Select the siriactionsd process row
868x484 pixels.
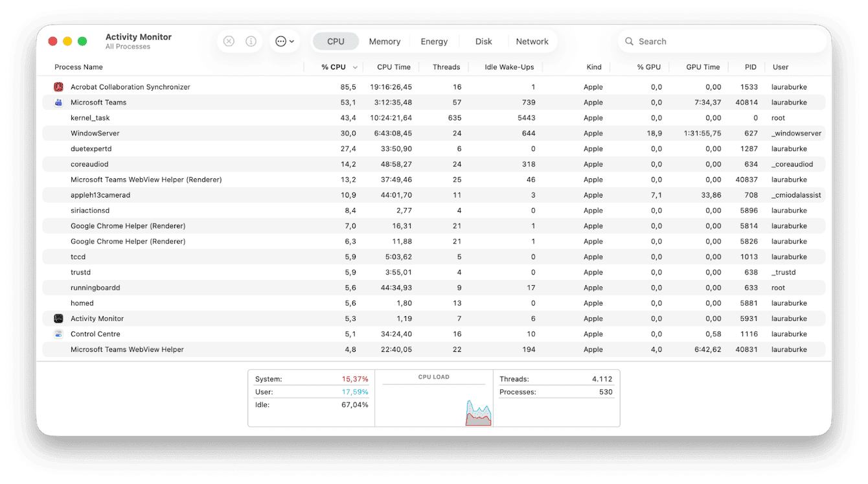point(434,211)
